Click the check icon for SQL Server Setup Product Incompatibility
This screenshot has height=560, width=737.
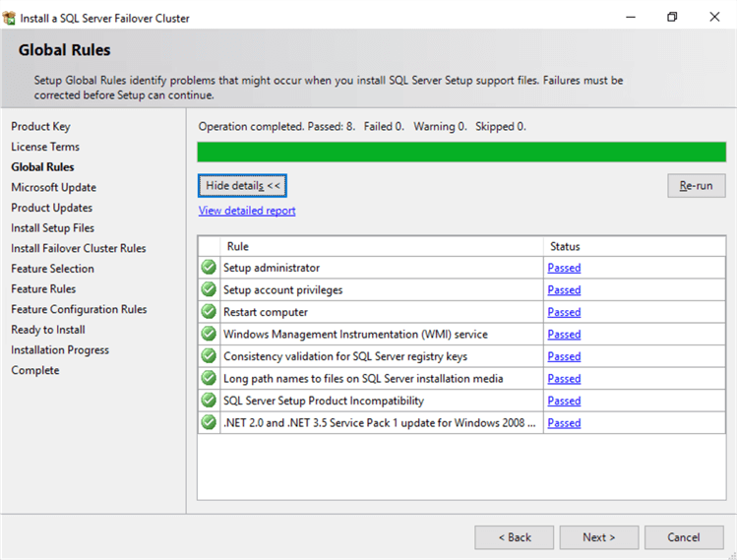[209, 401]
